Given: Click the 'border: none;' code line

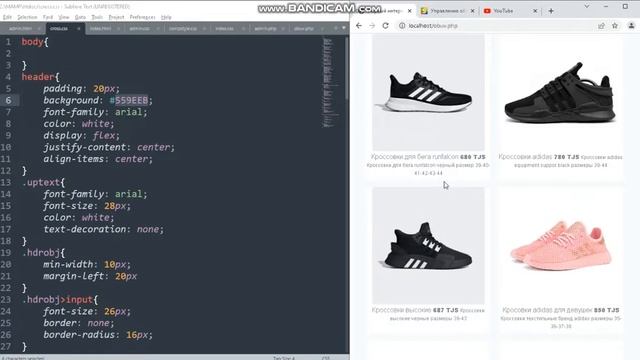Looking at the screenshot, I should point(79,323).
